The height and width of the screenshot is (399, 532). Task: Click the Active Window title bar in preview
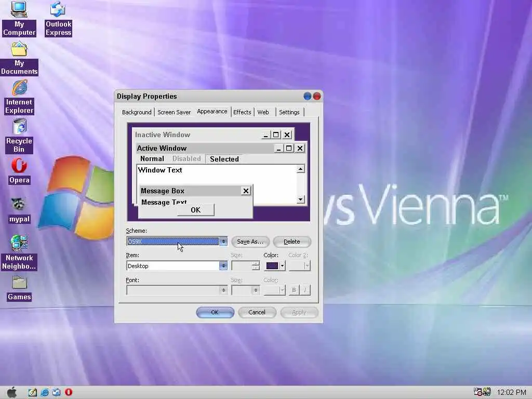point(205,148)
